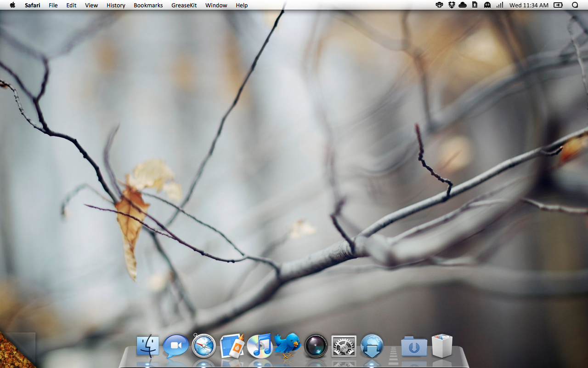Open the camera lens app in Dock
This screenshot has height=368, width=588.
tap(316, 346)
